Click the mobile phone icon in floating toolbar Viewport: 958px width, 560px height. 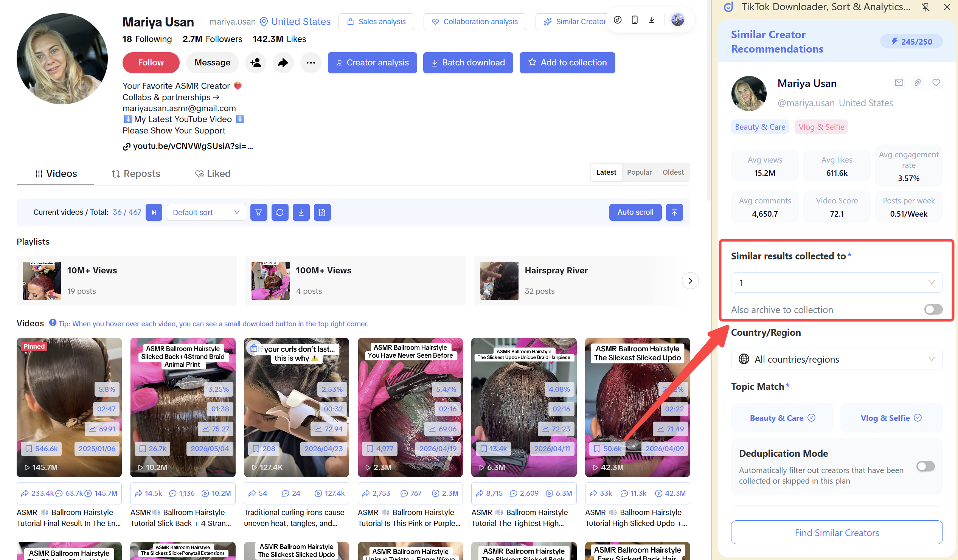click(635, 20)
